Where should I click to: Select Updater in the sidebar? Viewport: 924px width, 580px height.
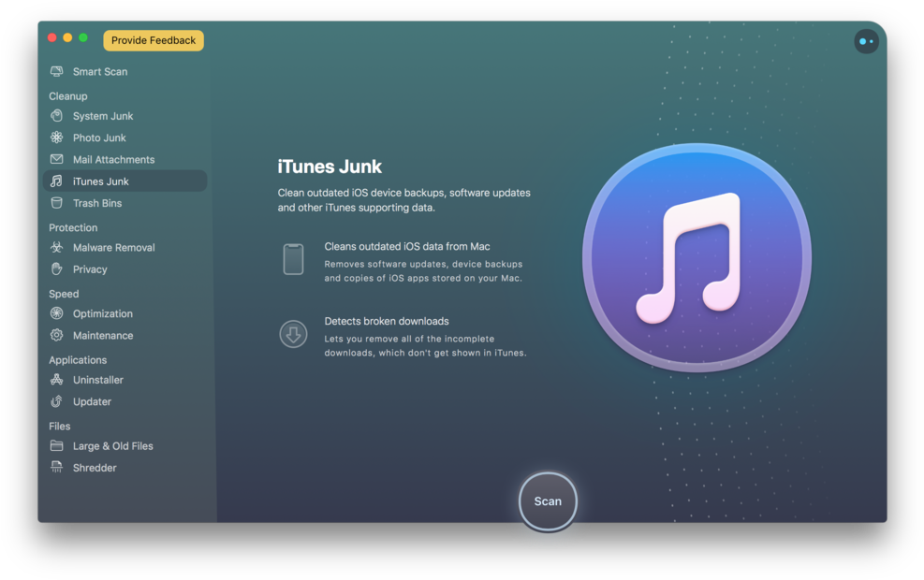[125, 401]
